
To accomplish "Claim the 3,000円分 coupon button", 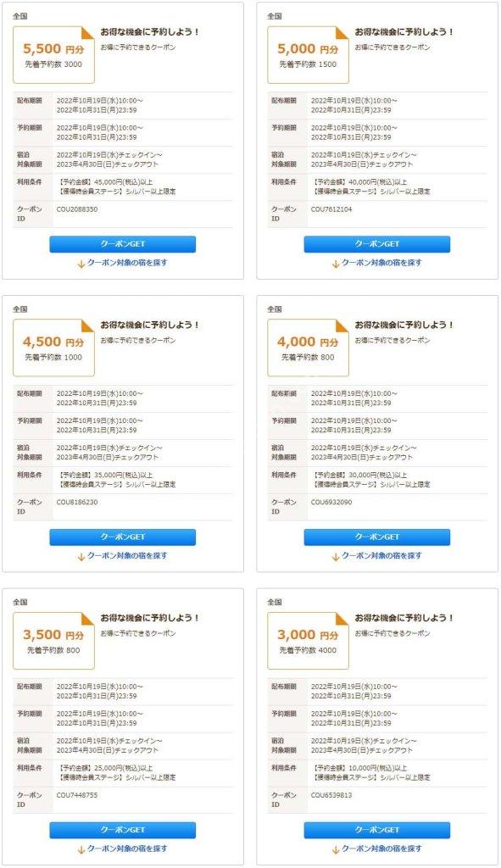I will pyautogui.click(x=377, y=830).
